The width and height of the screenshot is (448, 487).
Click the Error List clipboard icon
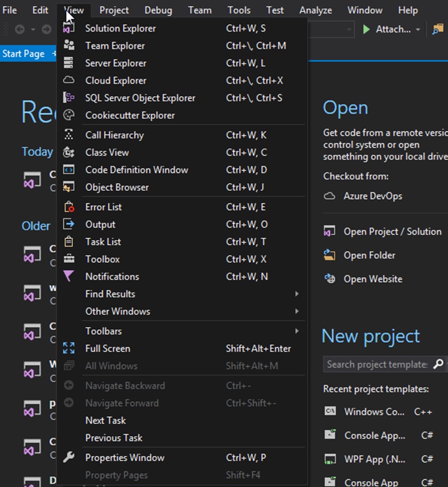[69, 207]
